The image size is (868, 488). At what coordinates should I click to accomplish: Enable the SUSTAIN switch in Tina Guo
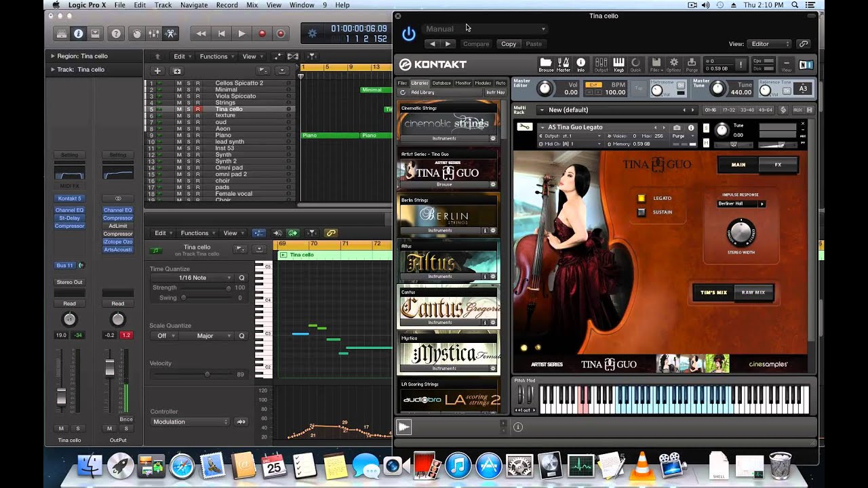642,212
